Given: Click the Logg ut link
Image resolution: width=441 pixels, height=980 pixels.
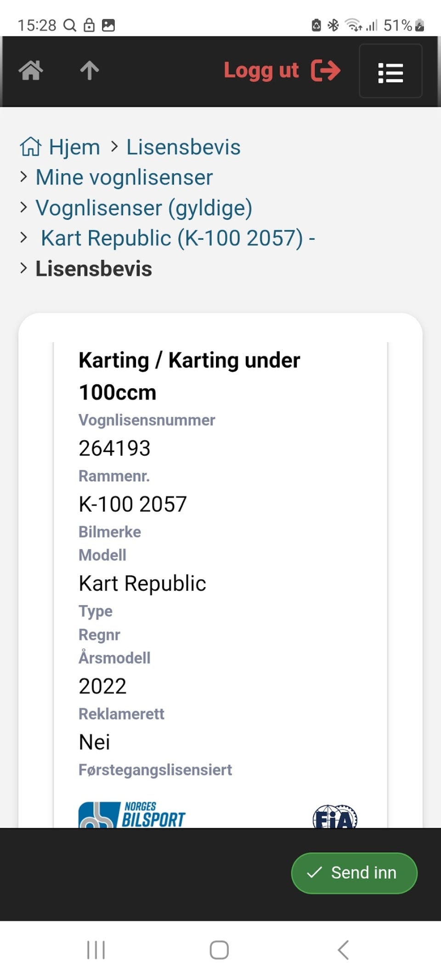Looking at the screenshot, I should click(261, 71).
